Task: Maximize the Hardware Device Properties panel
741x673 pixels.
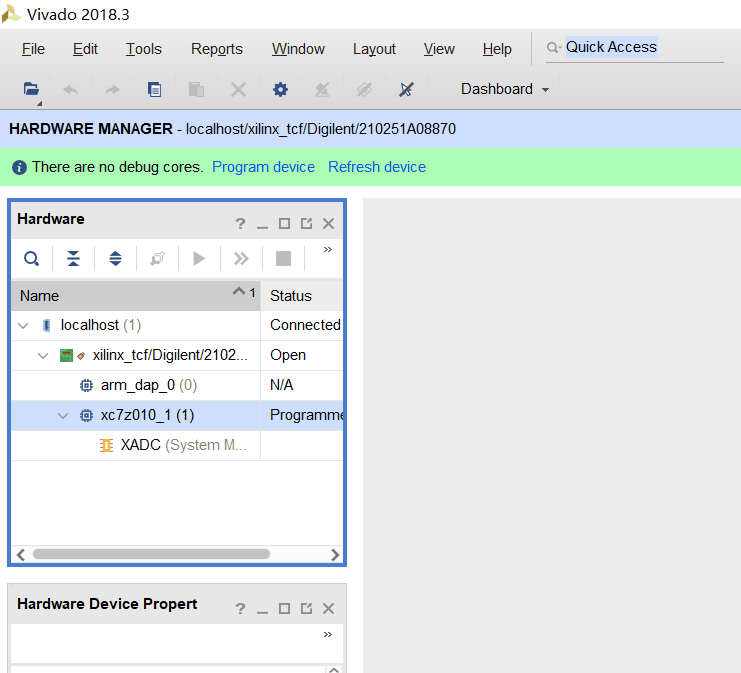Action: [x=284, y=608]
